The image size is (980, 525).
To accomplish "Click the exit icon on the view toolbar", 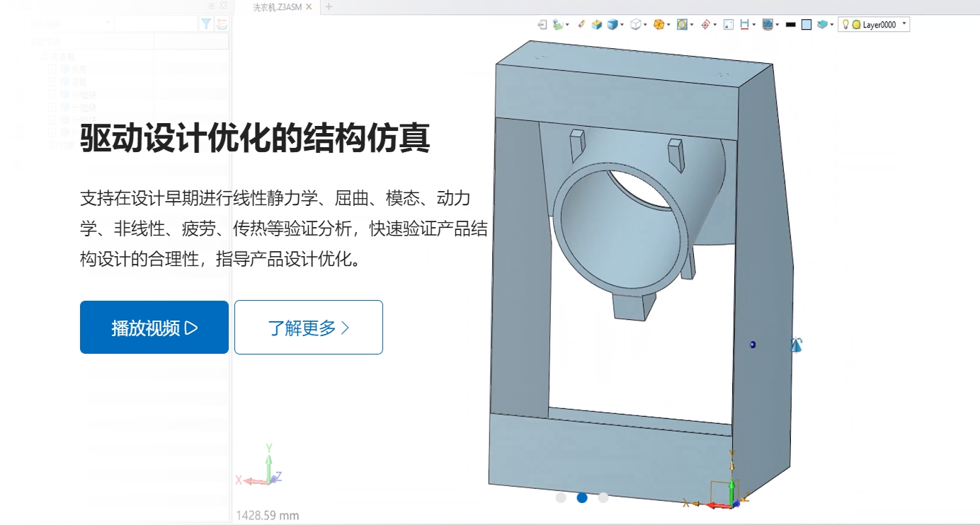I will [x=541, y=23].
